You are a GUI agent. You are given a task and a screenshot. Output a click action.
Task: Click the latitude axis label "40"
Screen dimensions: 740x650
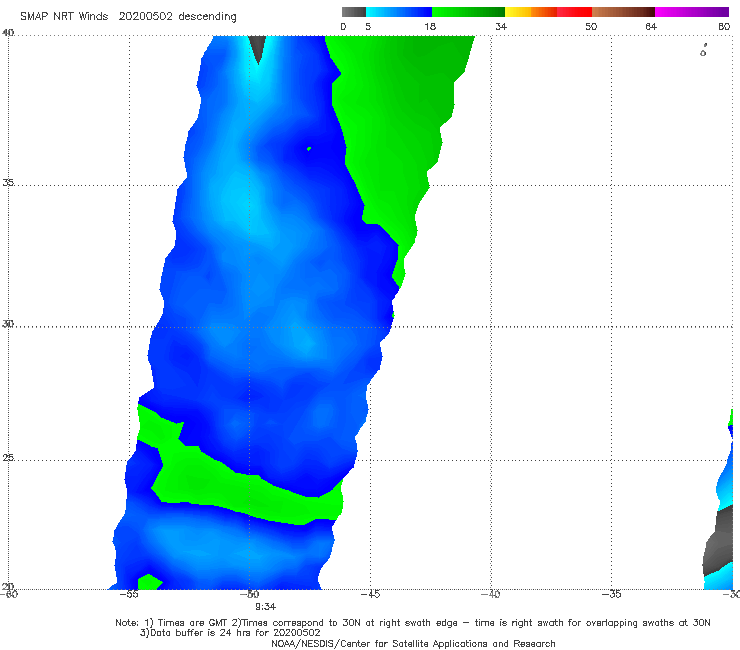point(8,33)
